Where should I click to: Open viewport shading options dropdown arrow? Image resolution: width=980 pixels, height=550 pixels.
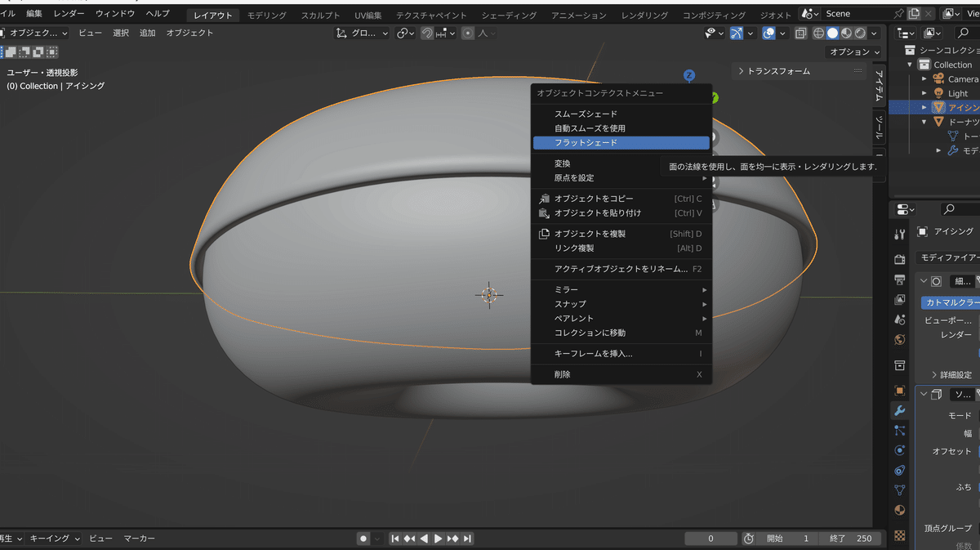875,34
